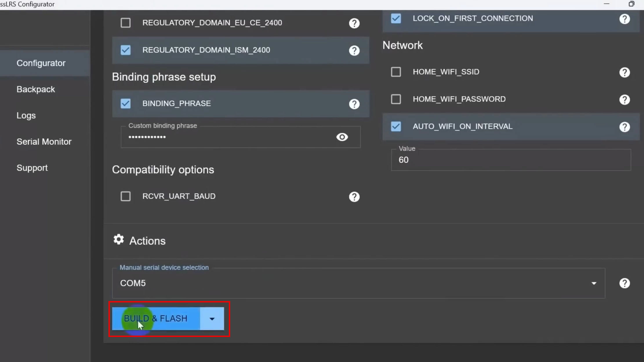644x362 pixels.
Task: Expand Build & Flash dropdown arrow
Action: tap(212, 319)
